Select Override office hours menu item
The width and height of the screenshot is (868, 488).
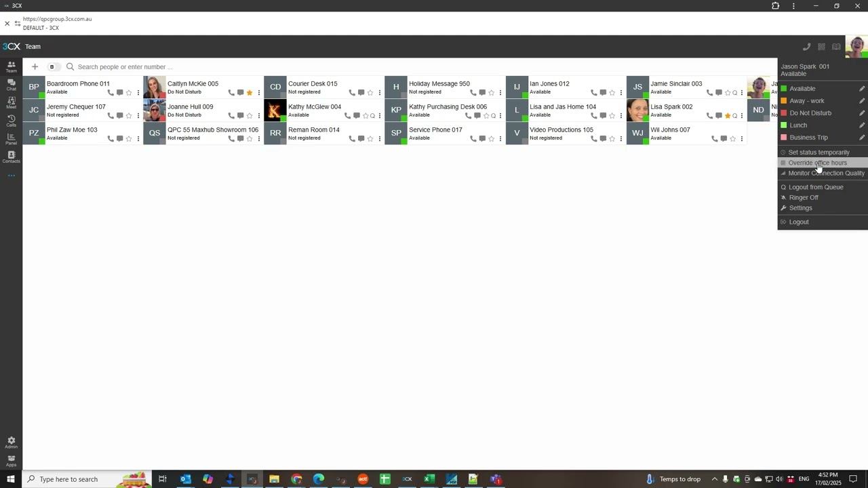point(817,163)
